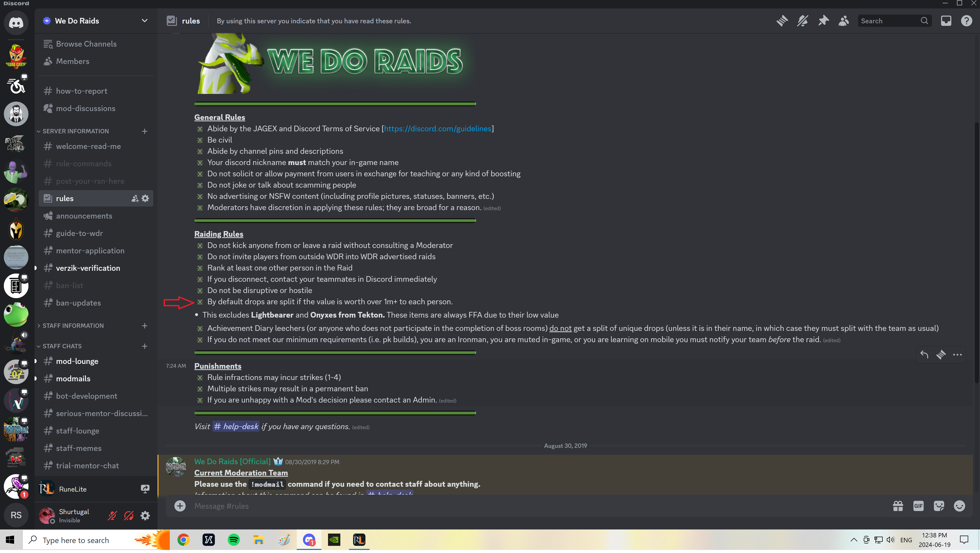
Task: Select the Iron Clan server icon
Action: [16, 143]
